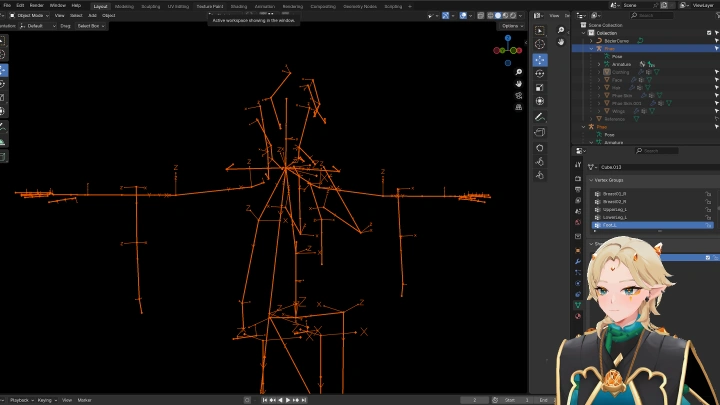
Task: Toggle viewport overlays button
Action: [463, 16]
